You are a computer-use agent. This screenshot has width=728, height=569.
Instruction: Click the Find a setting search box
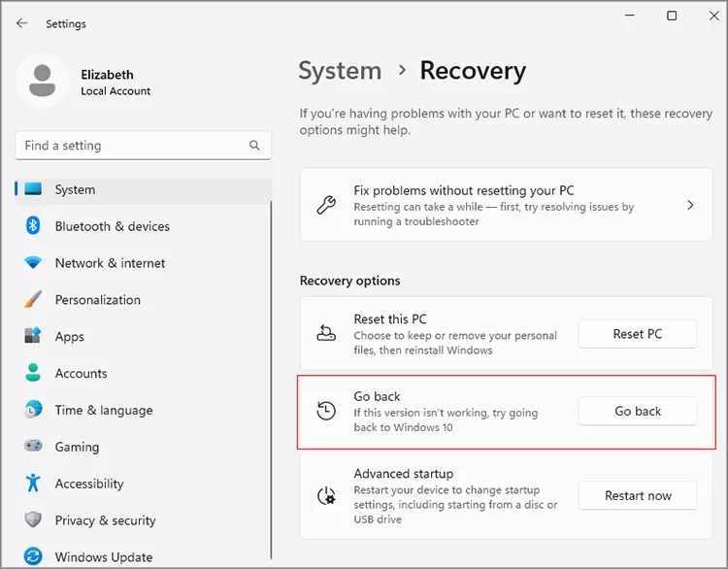point(143,146)
